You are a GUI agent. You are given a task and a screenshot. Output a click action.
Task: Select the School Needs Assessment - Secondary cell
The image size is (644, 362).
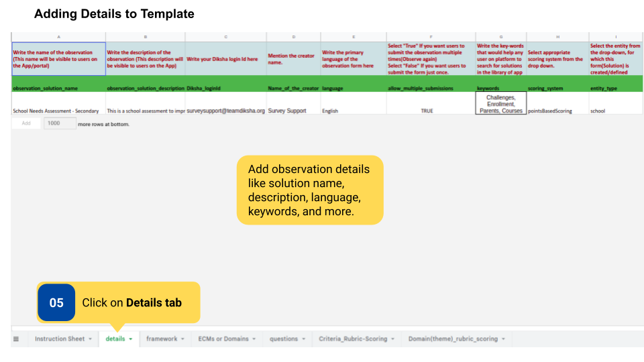[x=56, y=111]
